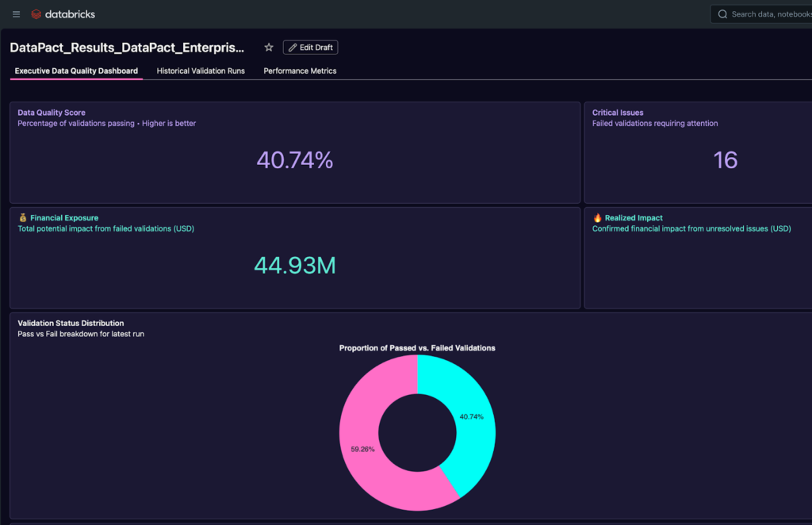Click the DataPact_Results dashboard title
Screen dimensions: 812x525
(127, 48)
